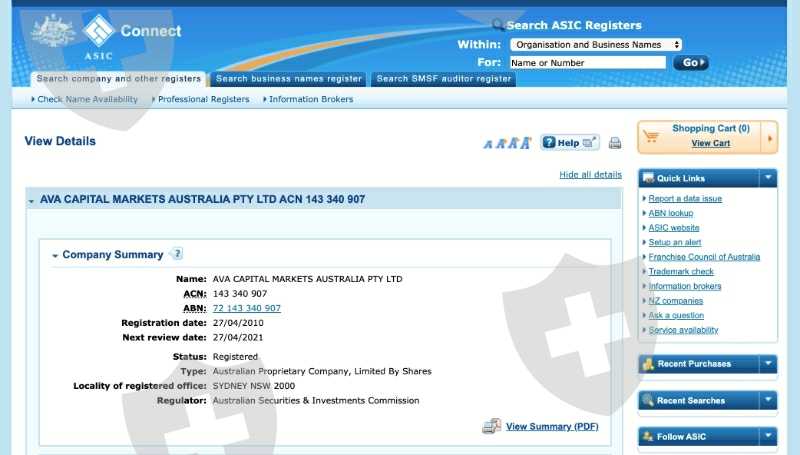The height and width of the screenshot is (455, 800).
Task: Expand the Follow ASIC panel
Action: click(x=768, y=436)
